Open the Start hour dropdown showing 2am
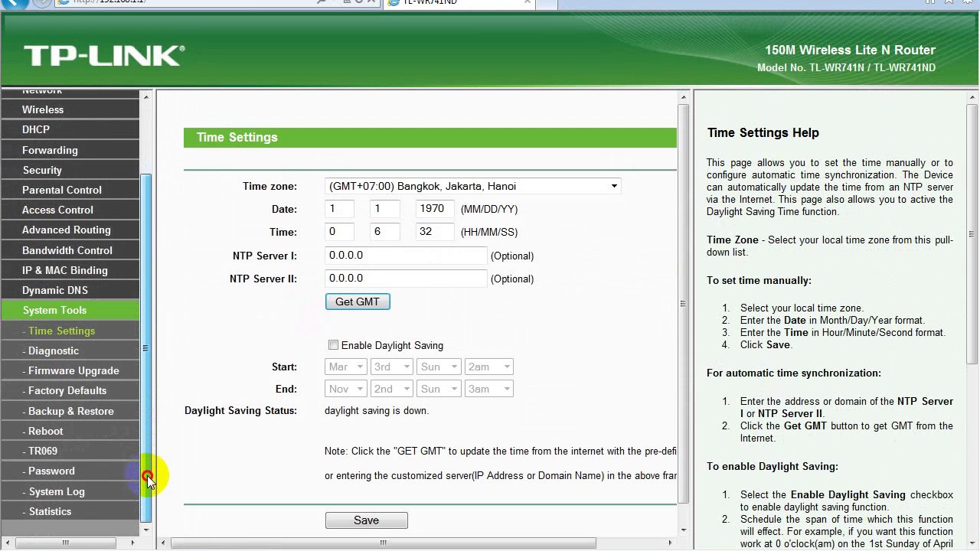980x551 pixels. 488,367
